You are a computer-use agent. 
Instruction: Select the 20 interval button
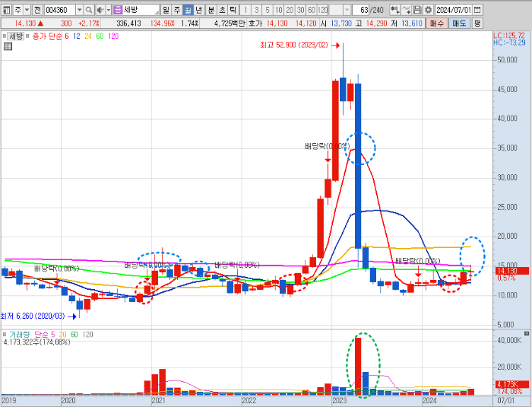tap(290, 10)
